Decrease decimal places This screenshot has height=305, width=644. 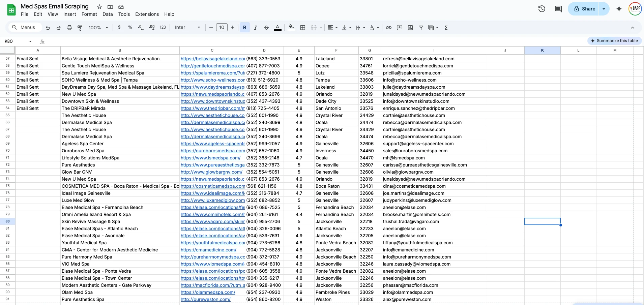click(141, 27)
